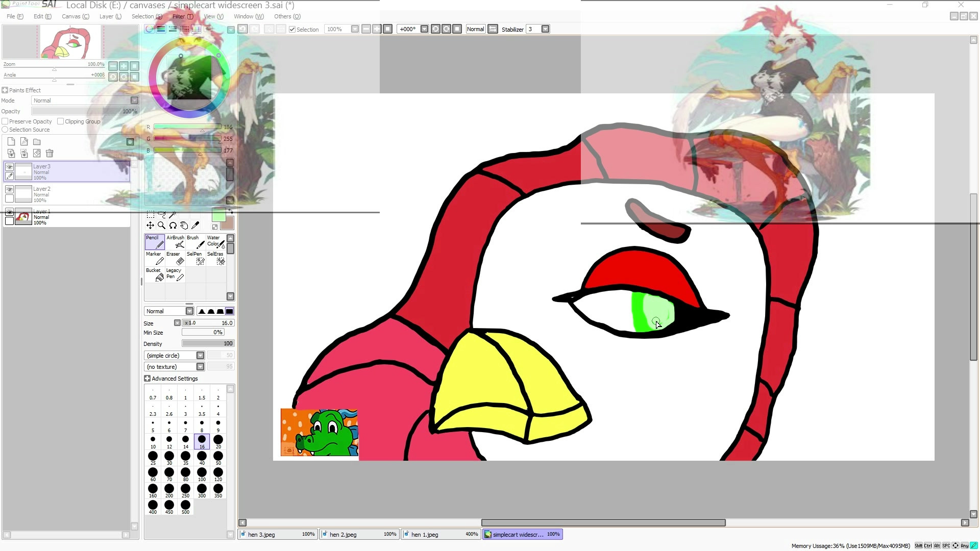The width and height of the screenshot is (980, 551).
Task: Hide Layer3 with its eye icon
Action: tap(9, 167)
